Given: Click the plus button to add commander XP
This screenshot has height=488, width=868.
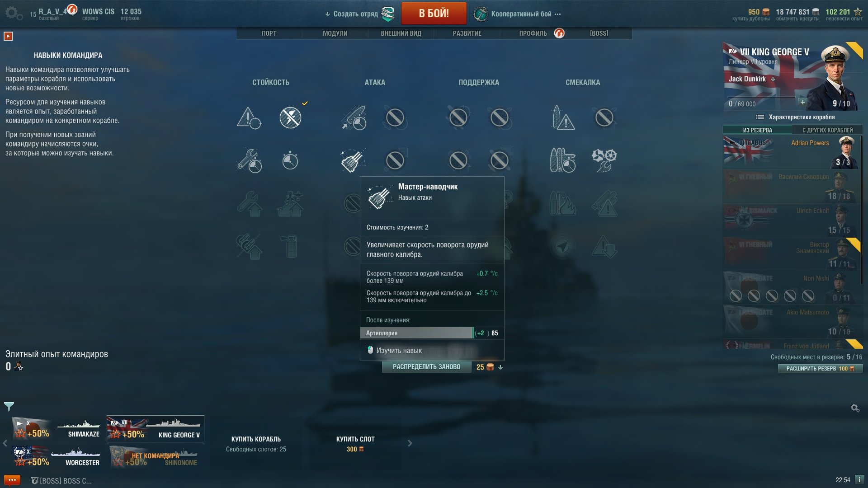Looking at the screenshot, I should pos(802,102).
